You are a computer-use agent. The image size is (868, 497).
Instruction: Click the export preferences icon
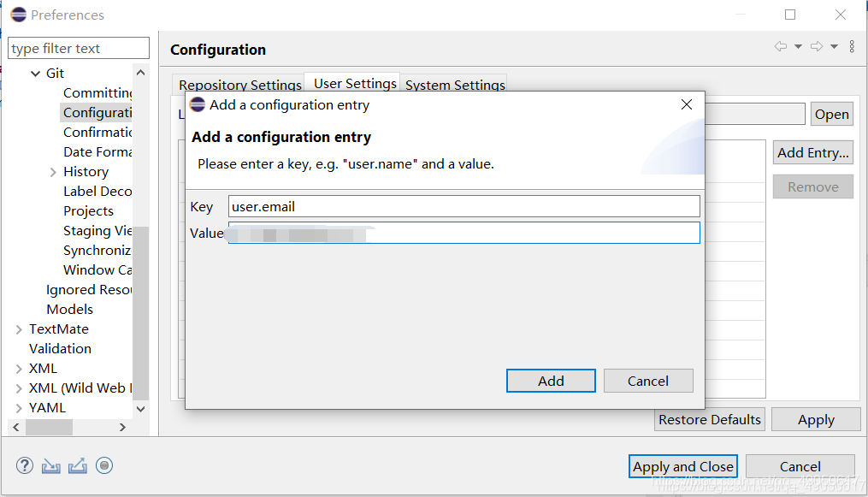click(x=78, y=466)
